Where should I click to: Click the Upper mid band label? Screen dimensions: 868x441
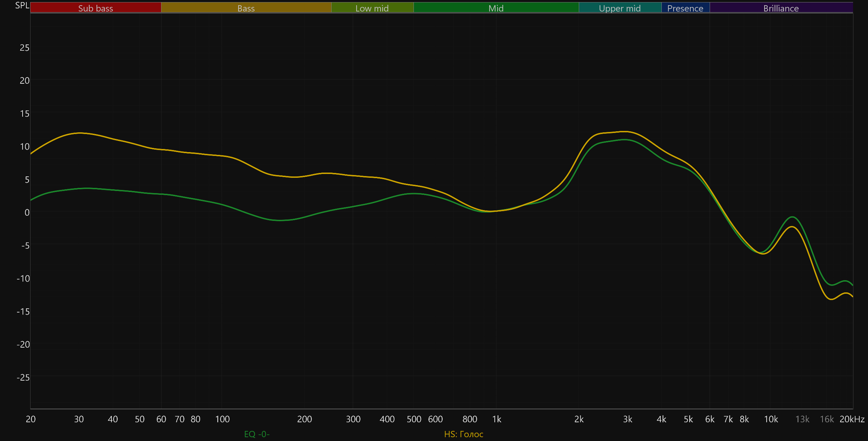[x=620, y=8]
